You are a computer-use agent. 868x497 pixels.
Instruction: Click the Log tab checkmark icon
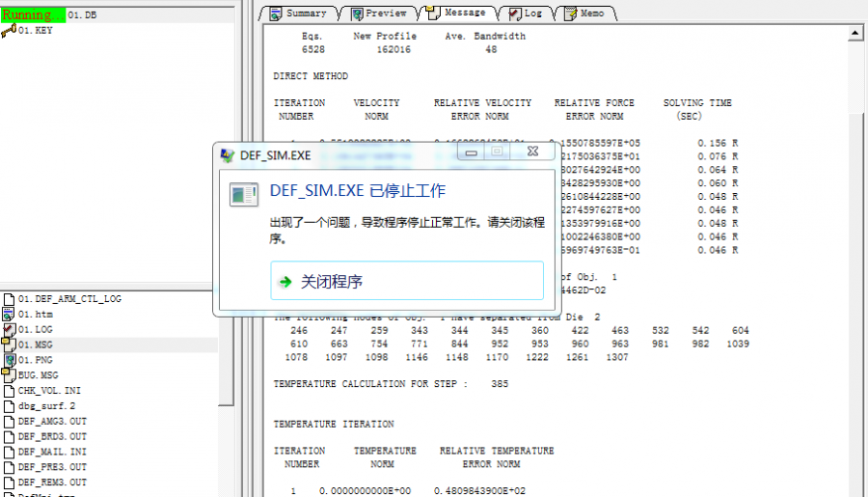click(514, 14)
